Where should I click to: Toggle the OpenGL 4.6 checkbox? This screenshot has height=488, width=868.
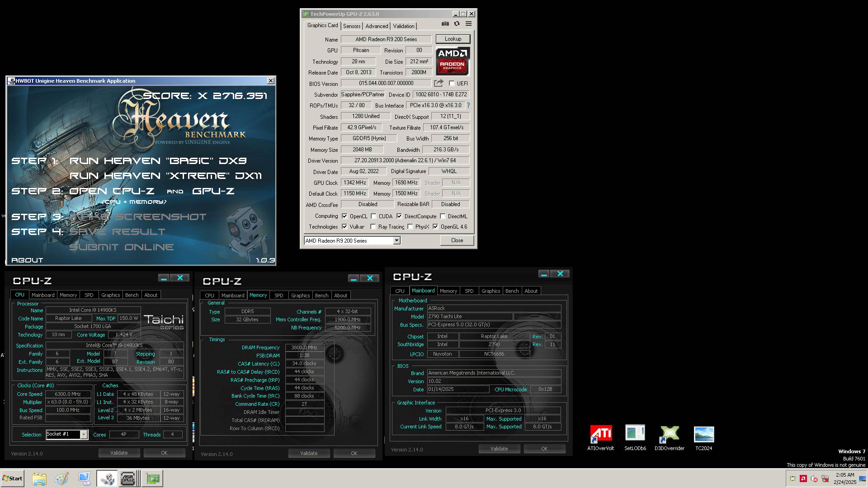(435, 227)
